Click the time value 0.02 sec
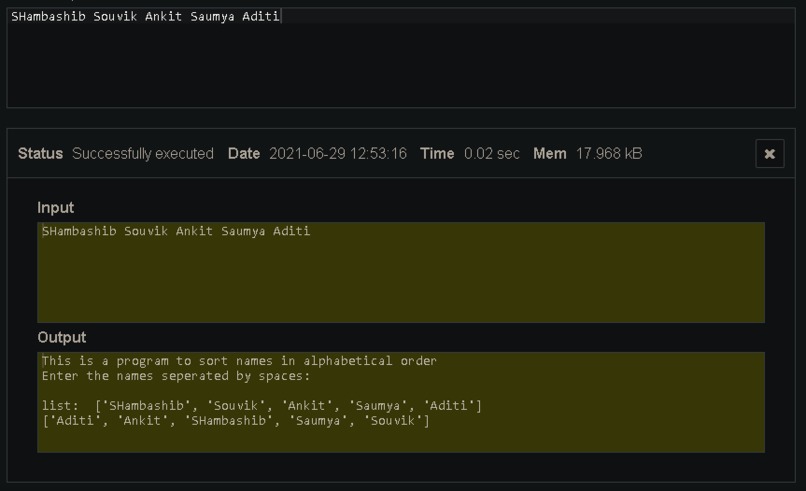 491,154
